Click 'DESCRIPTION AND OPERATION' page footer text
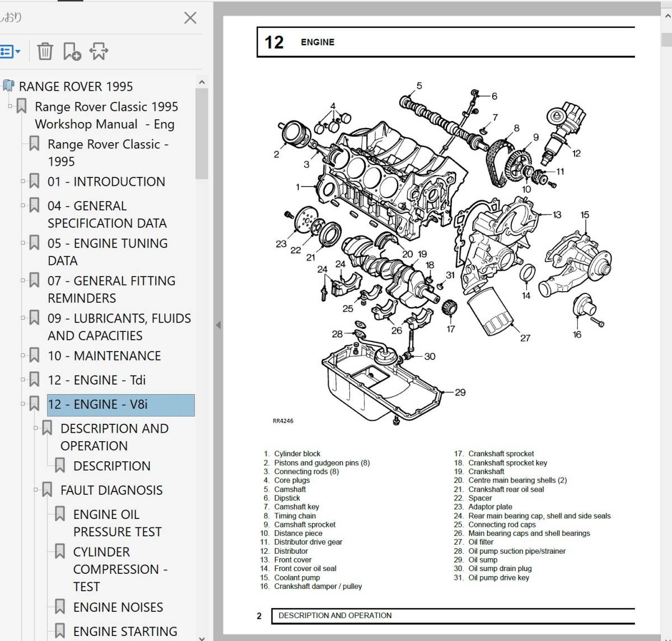Viewport: 672px width, 641px height. pyautogui.click(x=335, y=615)
